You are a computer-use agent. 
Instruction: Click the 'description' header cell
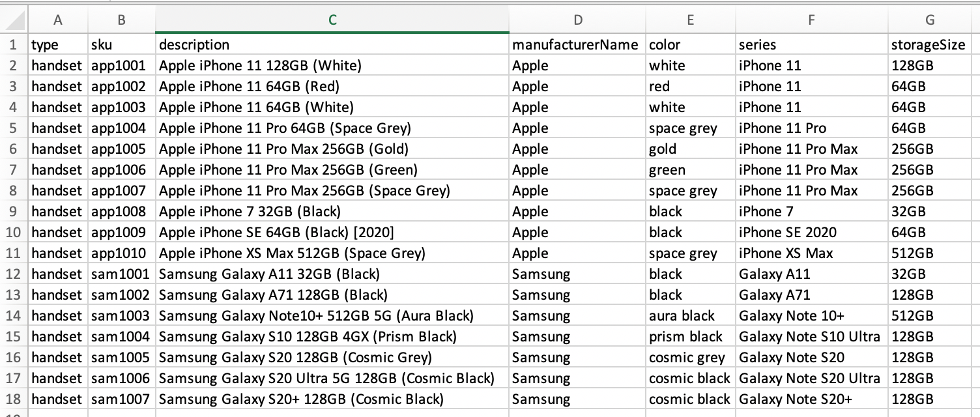pos(332,44)
